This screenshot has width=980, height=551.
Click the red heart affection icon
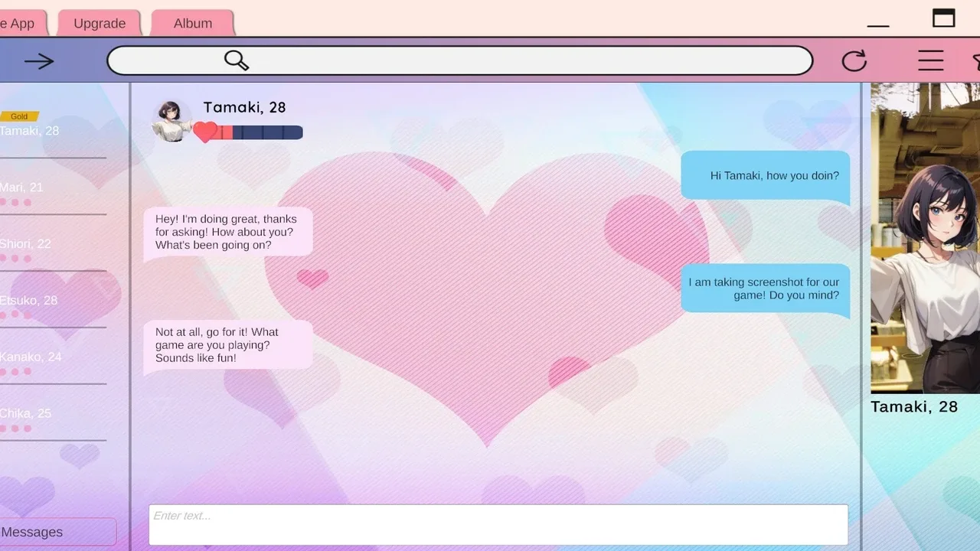click(x=204, y=132)
